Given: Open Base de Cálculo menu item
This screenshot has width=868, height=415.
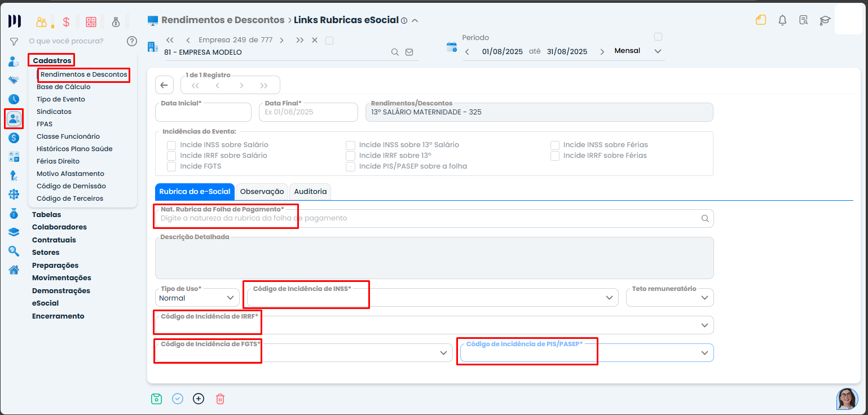Looking at the screenshot, I should pos(63,87).
